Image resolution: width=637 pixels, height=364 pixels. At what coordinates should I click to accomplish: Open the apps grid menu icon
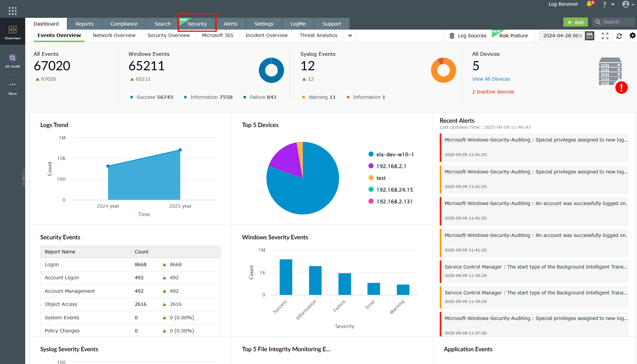pos(12,11)
